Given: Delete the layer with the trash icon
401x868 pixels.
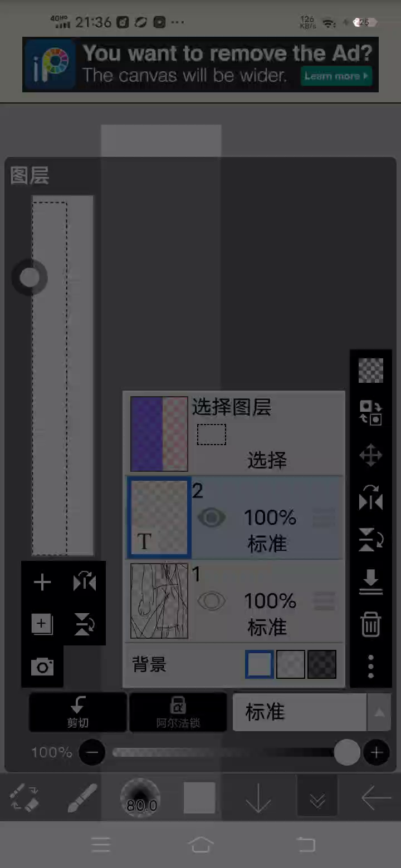Looking at the screenshot, I should (370, 624).
